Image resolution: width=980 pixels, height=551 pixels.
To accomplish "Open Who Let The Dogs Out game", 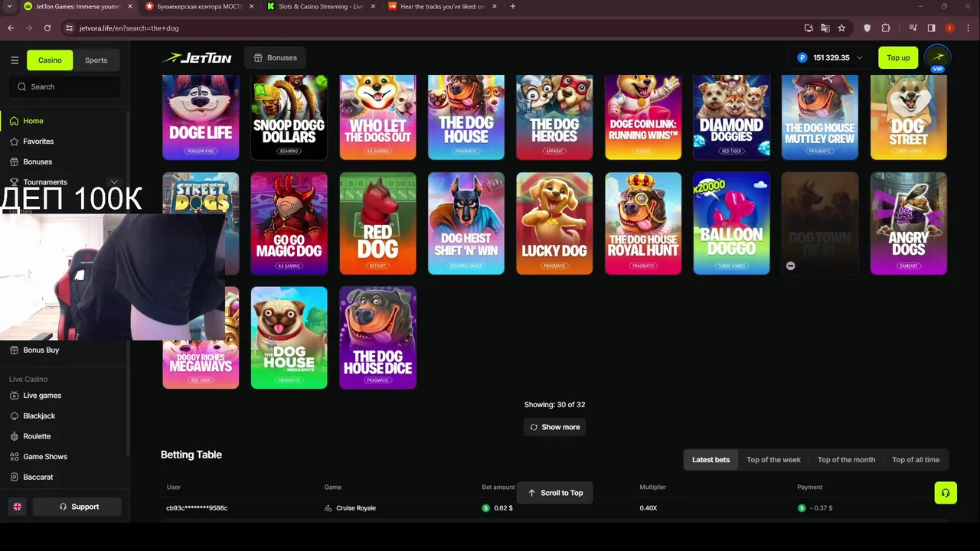I will click(377, 117).
